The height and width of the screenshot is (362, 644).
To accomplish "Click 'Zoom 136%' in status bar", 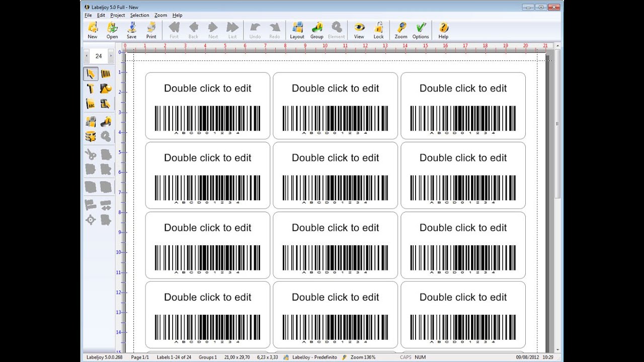I will coord(363,357).
